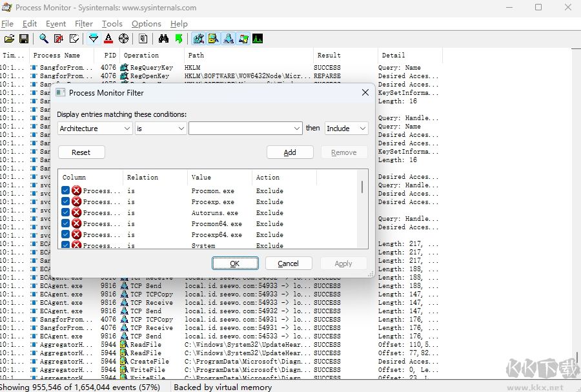Viewport: 581px width, 392px height.
Task: Expand the 'is' relation dropdown
Action: (x=161, y=129)
